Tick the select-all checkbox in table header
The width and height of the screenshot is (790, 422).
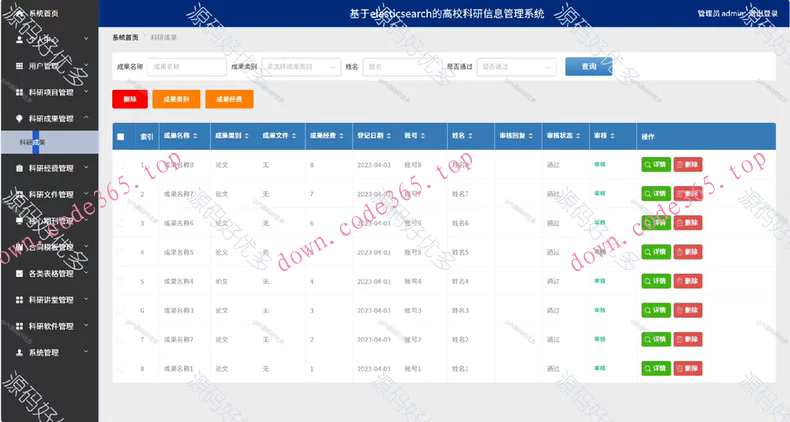(x=120, y=136)
